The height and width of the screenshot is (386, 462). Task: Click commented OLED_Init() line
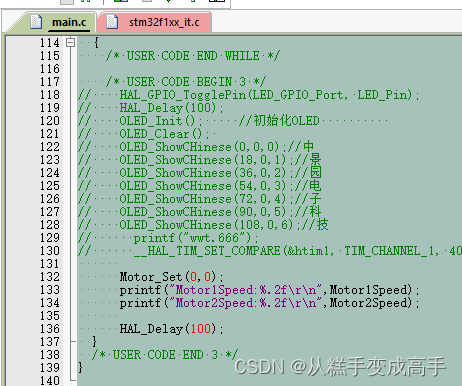click(x=199, y=121)
